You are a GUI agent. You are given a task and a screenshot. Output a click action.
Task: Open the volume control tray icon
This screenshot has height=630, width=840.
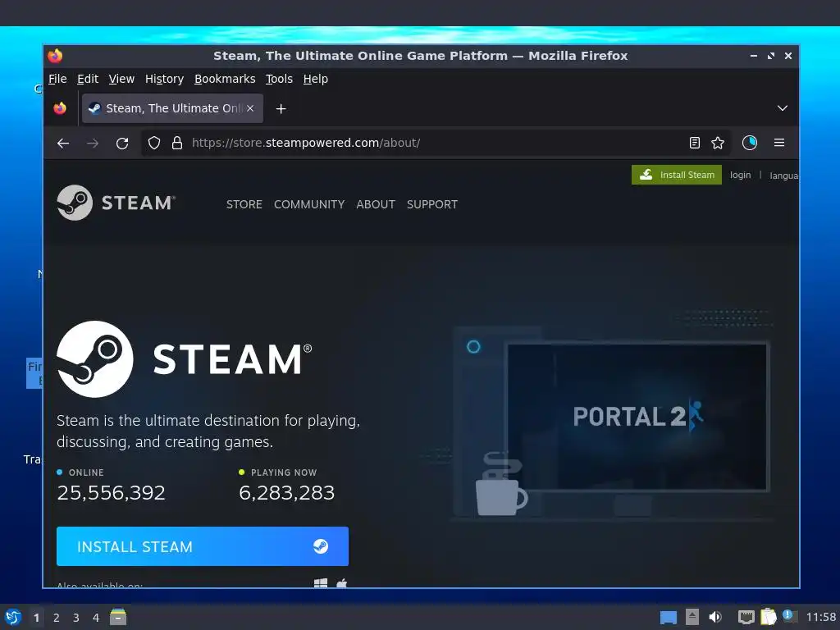pos(715,617)
